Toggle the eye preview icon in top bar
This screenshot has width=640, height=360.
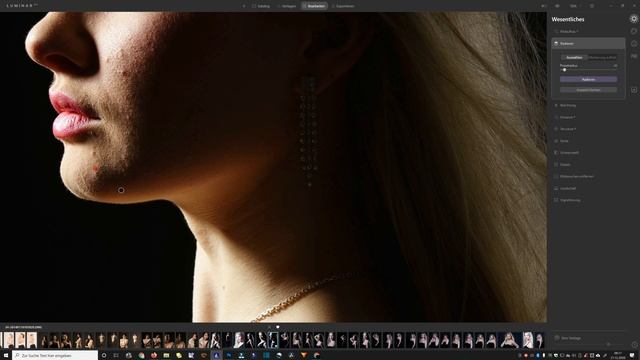pyautogui.click(x=557, y=6)
